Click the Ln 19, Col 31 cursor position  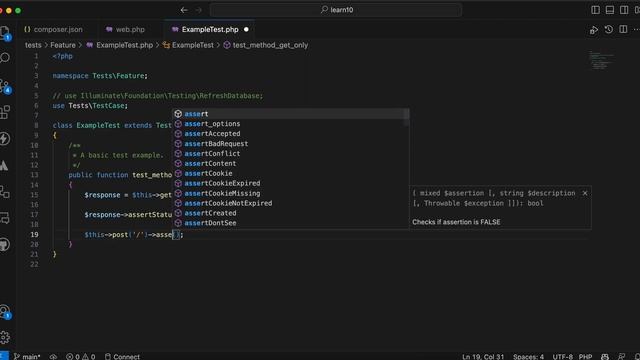point(483,356)
